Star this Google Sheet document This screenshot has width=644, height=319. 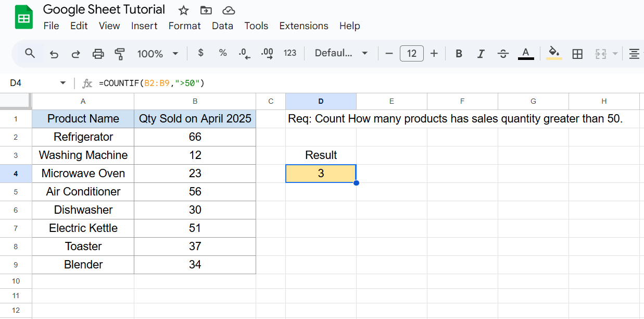pyautogui.click(x=184, y=10)
